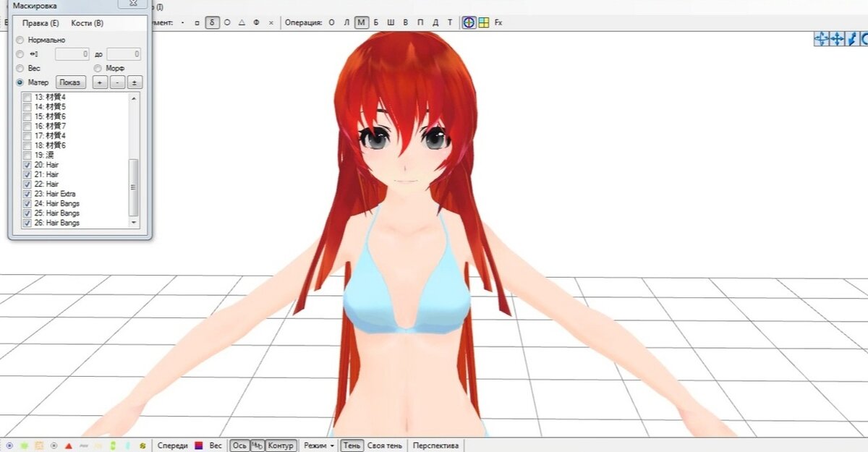The height and width of the screenshot is (452, 868).
Task: Open the Режим dropdown in bottom bar
Action: coord(319,445)
